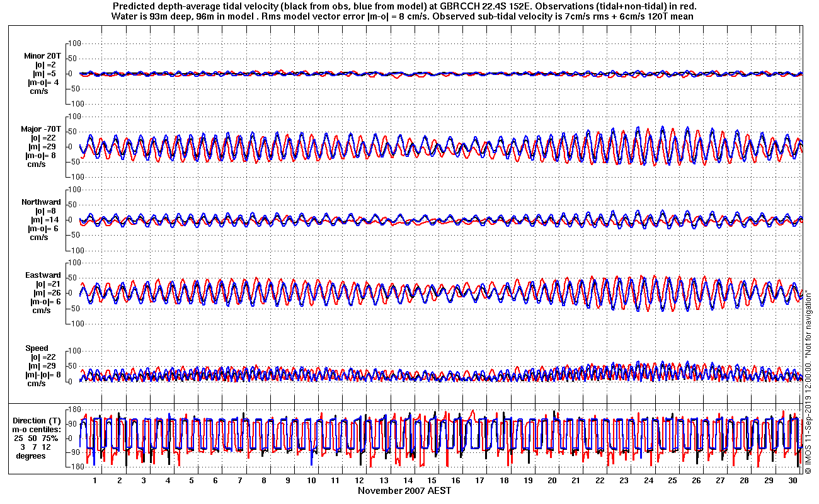819x504 pixels.
Task: Click '|m|-|o|= 8' in the Speed panel
Action: pyautogui.click(x=43, y=375)
